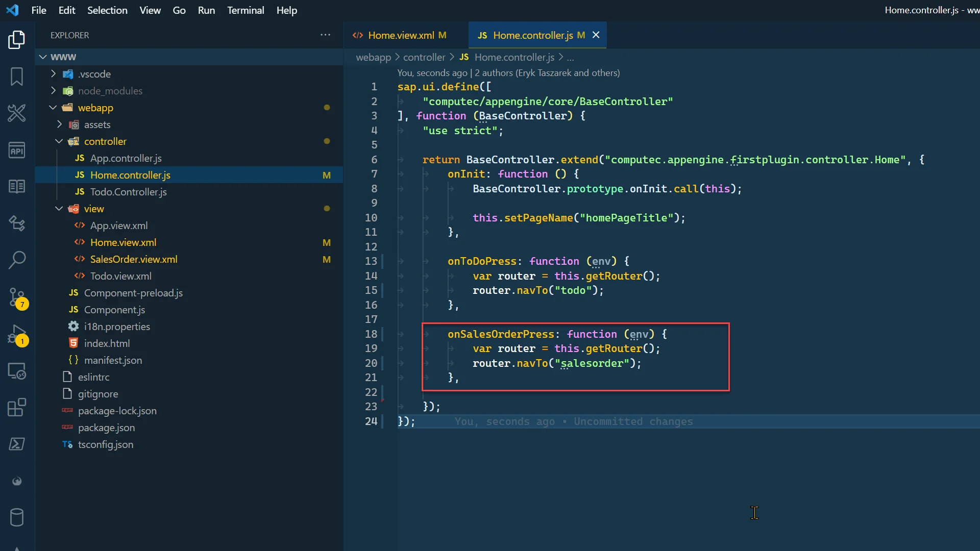Open Remote Explorer monitor icon
This screenshot has width=980, height=551.
coord(17,371)
